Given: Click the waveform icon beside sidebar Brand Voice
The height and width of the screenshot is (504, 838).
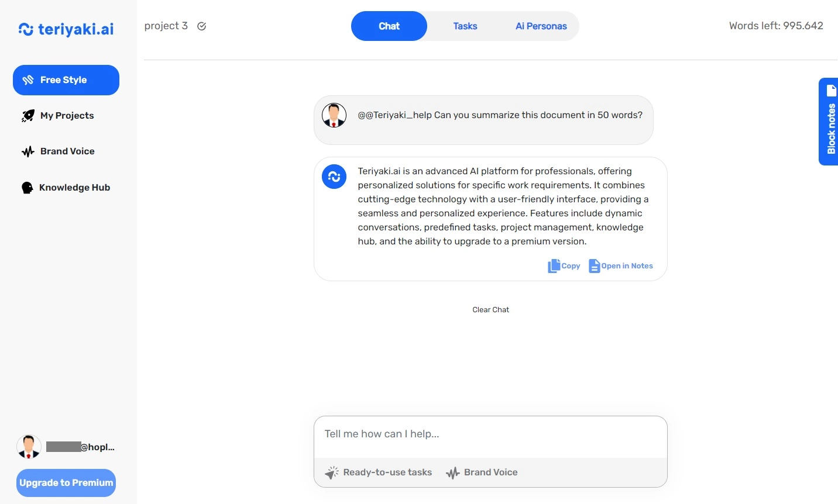Looking at the screenshot, I should click(28, 151).
